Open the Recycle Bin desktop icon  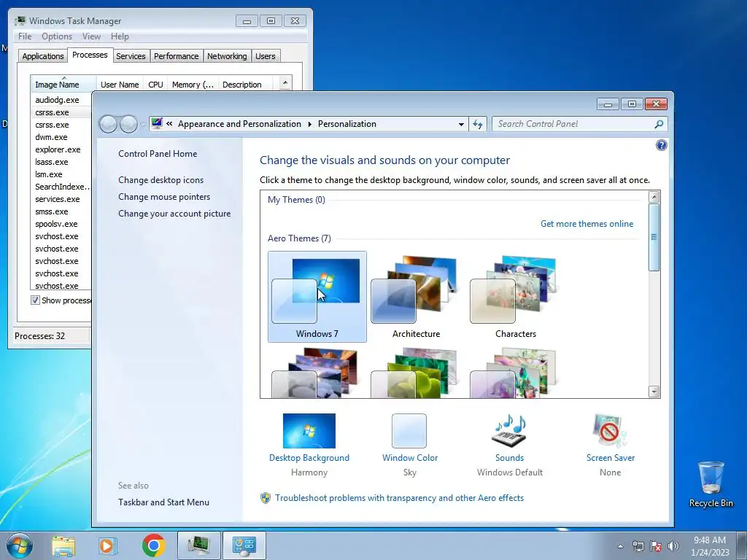tap(711, 484)
